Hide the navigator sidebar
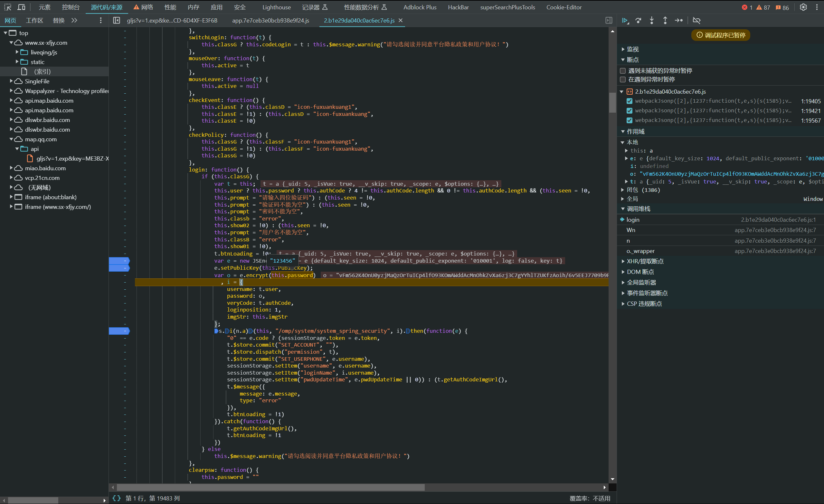824x504 pixels. point(116,20)
